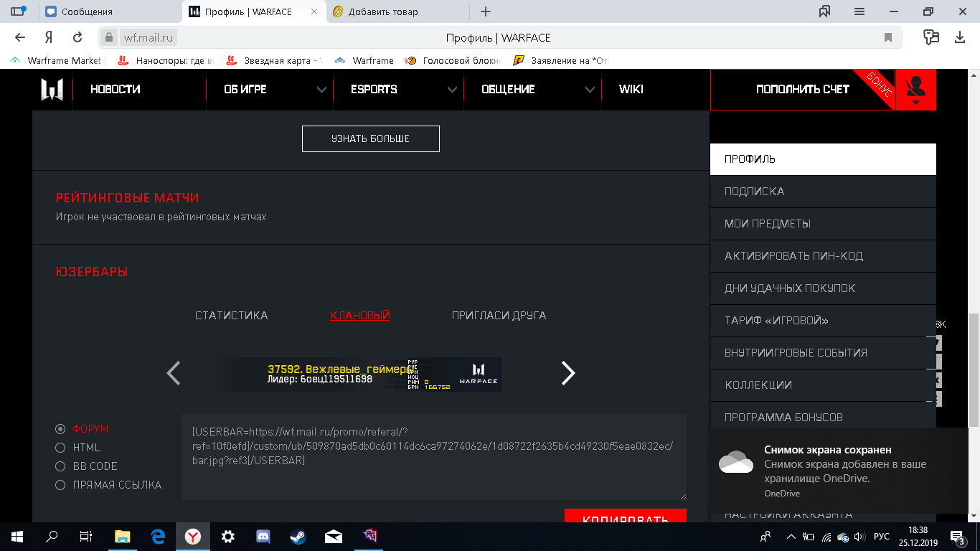This screenshot has width=980, height=551.
Task: Open Steam from the taskbar
Action: pos(297,537)
